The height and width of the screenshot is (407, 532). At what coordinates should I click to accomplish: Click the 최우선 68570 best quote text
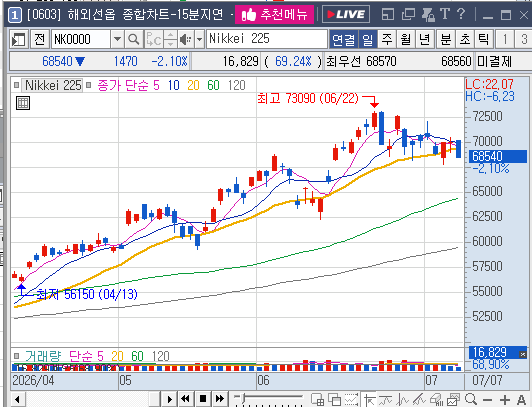click(x=361, y=61)
